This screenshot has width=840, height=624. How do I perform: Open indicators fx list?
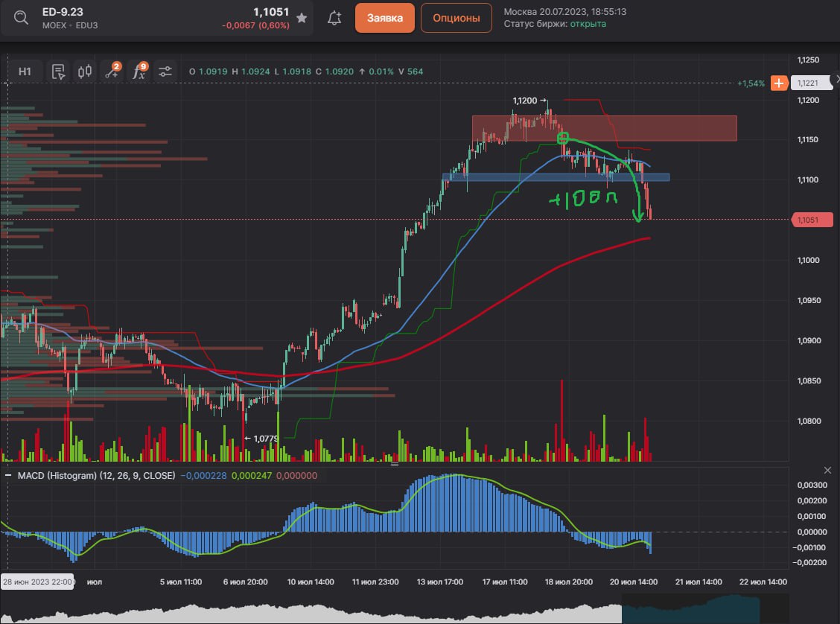pos(139,71)
